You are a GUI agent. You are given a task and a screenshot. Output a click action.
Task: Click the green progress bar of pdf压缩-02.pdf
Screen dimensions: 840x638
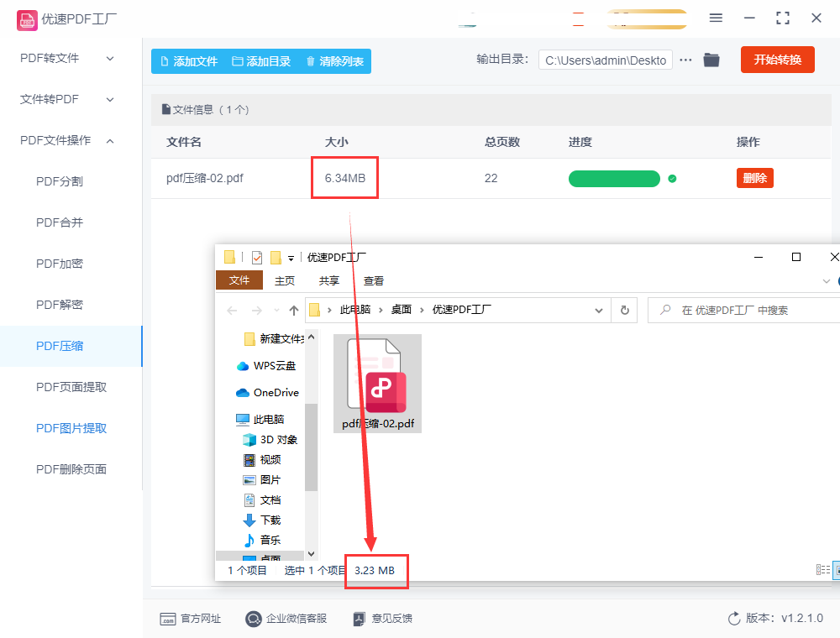pos(614,179)
